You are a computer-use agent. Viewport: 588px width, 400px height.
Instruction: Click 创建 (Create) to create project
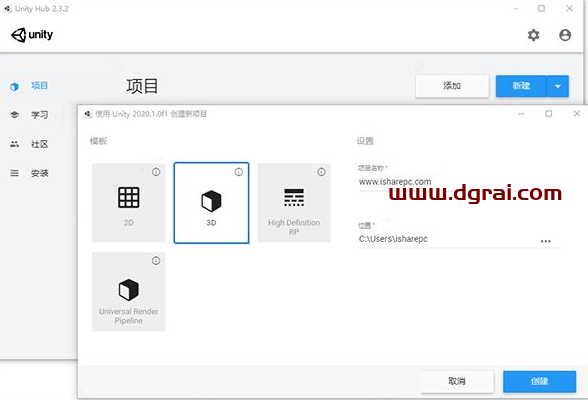(x=539, y=381)
